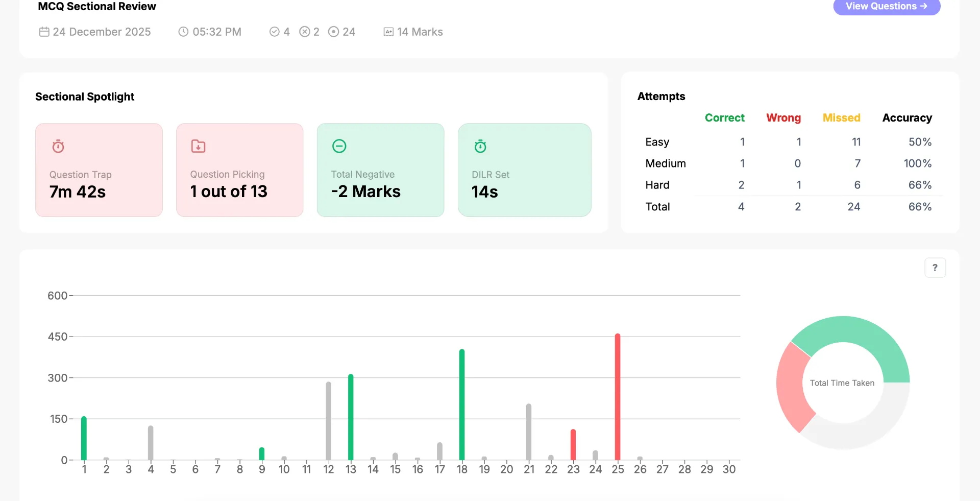Screen dimensions: 980x501
Task: Select the Question Picking folder icon
Action: (x=198, y=147)
